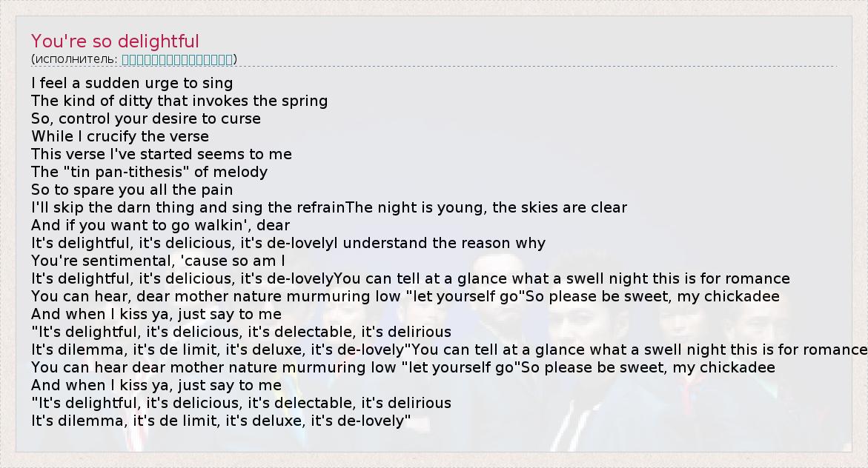Click the "While I crucify the verse" line
The height and width of the screenshot is (468, 868).
pyautogui.click(x=120, y=136)
